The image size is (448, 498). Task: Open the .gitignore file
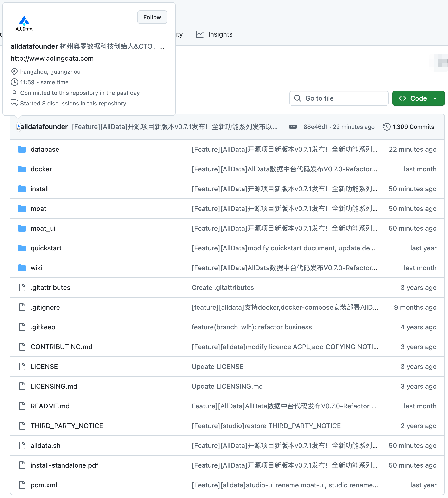pyautogui.click(x=45, y=307)
